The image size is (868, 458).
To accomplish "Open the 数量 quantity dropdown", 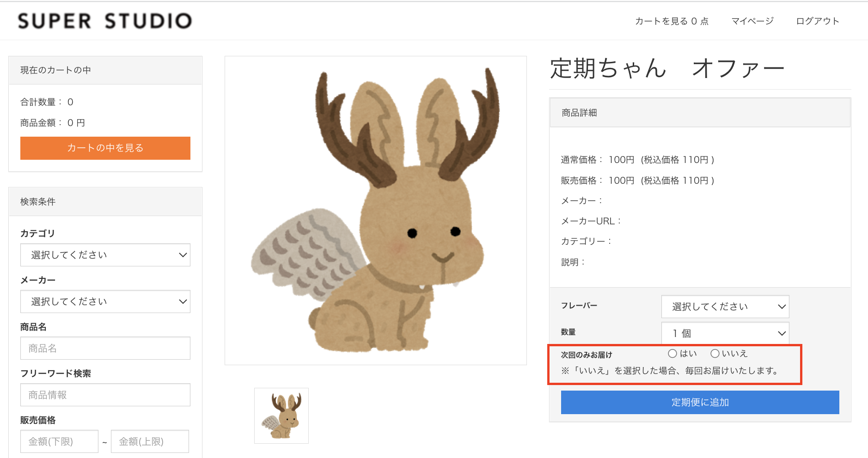I will click(725, 333).
